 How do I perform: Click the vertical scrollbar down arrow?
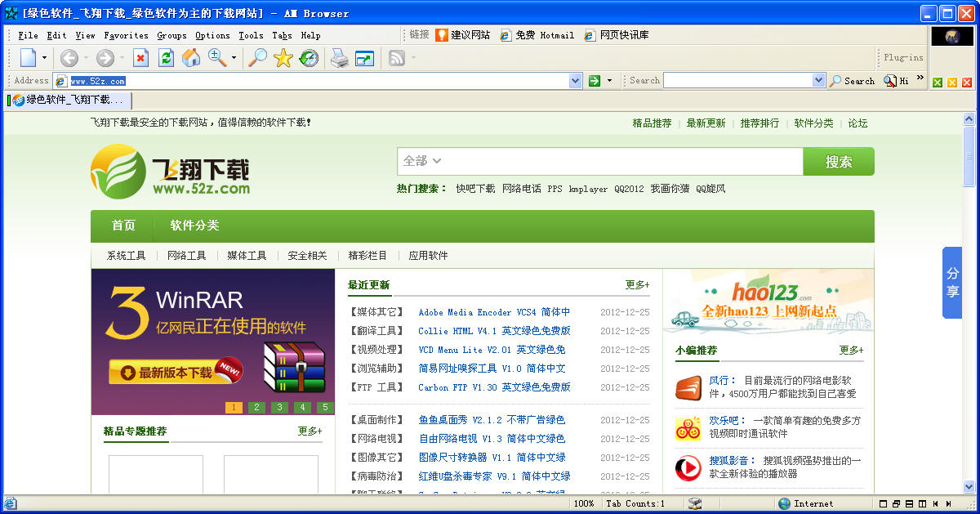click(969, 487)
